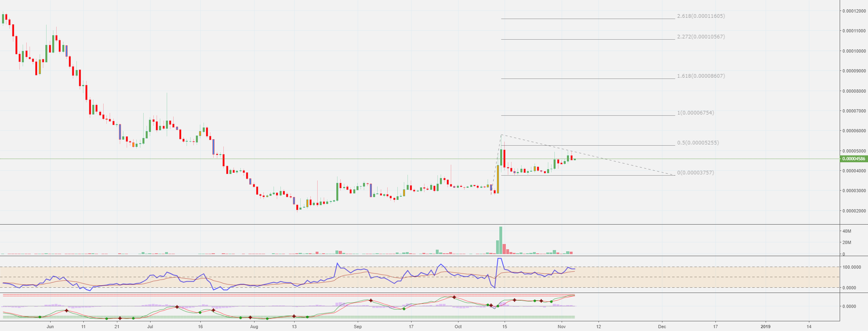The width and height of the screenshot is (868, 331).
Task: Click the 13 date label after Aug
Action: tap(294, 327)
